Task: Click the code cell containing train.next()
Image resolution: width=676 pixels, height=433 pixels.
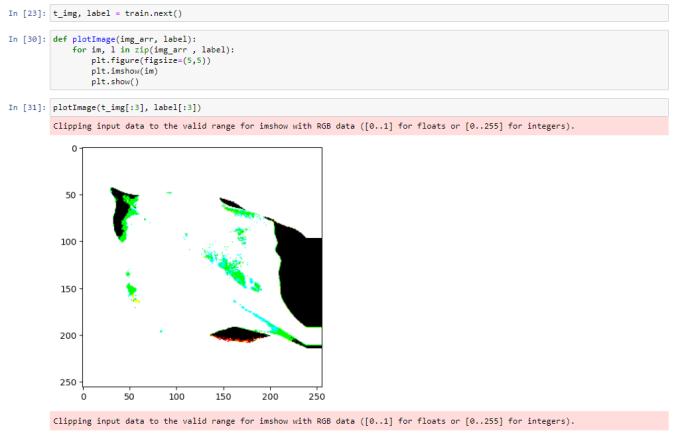Action: click(359, 13)
